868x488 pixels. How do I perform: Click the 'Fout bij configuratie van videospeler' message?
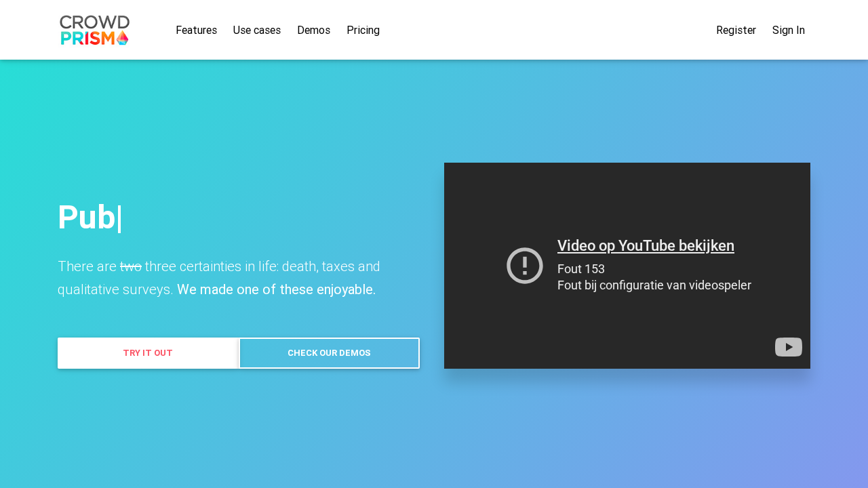[x=654, y=285]
